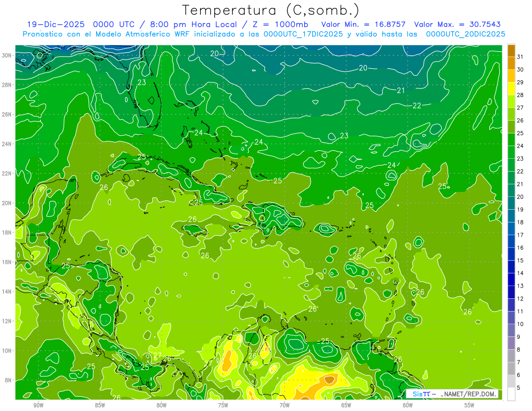This screenshot has width=532, height=411.
Task: Click the 26N latitude axis label
Action: [7, 114]
